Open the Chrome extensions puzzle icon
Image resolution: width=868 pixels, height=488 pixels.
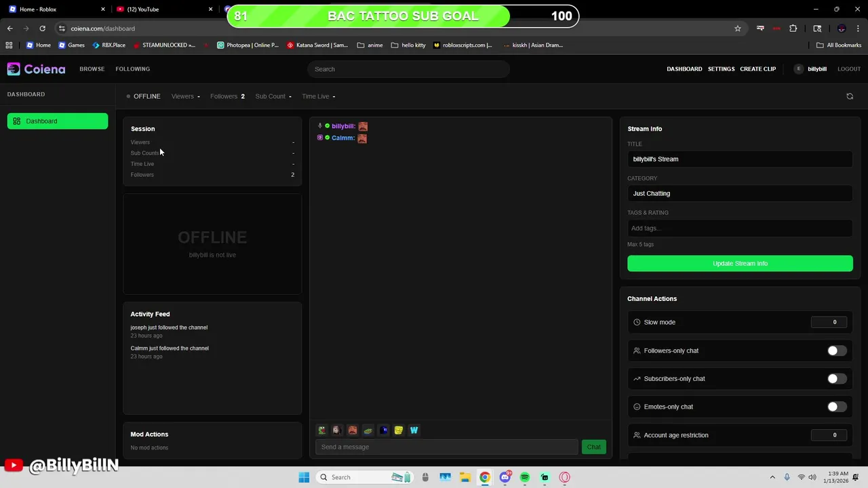coord(793,28)
